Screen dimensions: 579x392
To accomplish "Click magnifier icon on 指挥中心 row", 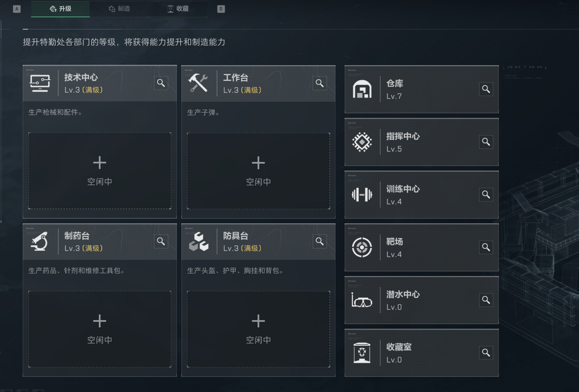I will click(x=486, y=142).
